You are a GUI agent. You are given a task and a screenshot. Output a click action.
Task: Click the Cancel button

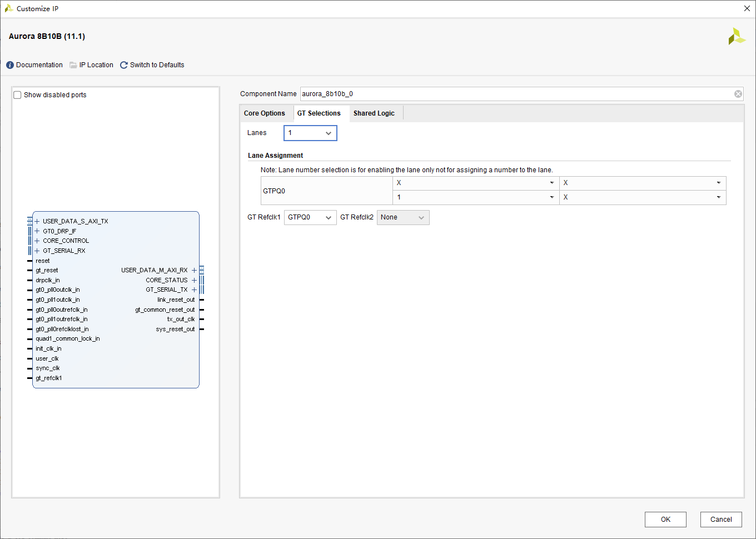point(721,520)
